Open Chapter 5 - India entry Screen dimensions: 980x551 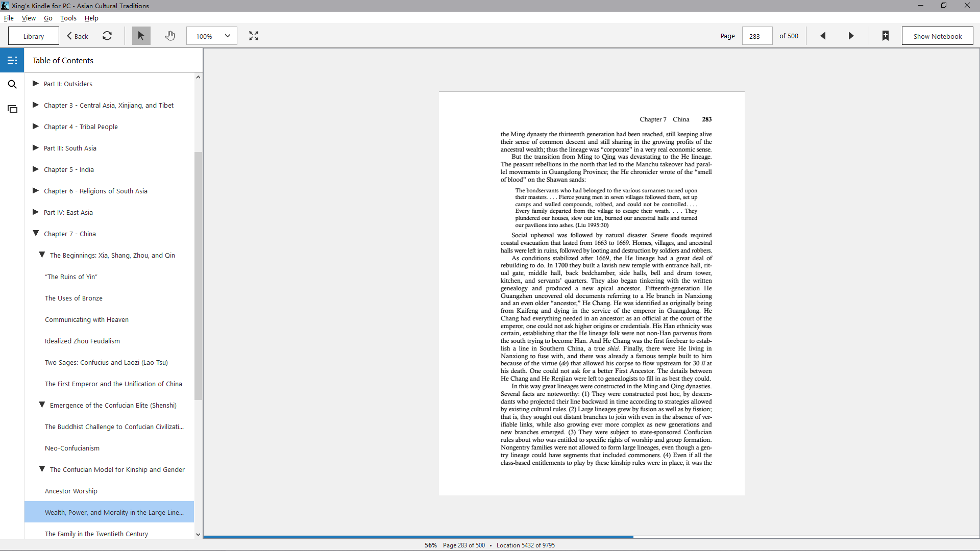69,169
